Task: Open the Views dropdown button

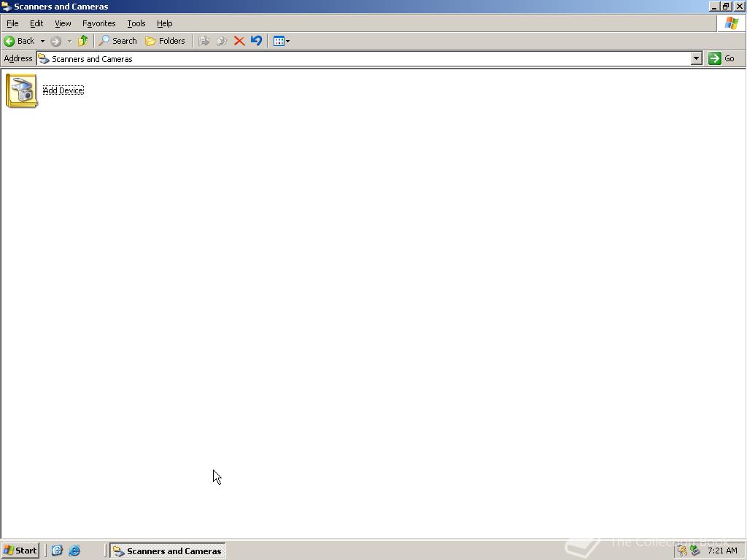Action: 281,41
